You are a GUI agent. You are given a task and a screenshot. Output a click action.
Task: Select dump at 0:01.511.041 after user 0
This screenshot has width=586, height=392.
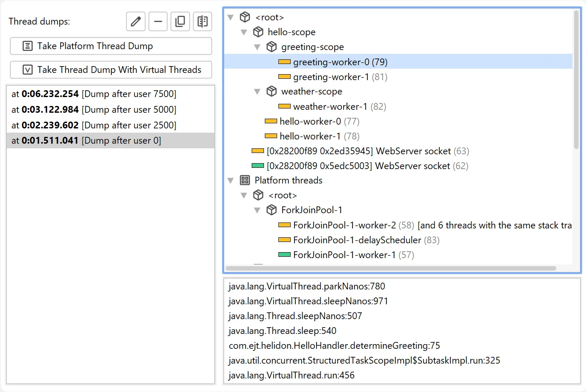[111, 140]
